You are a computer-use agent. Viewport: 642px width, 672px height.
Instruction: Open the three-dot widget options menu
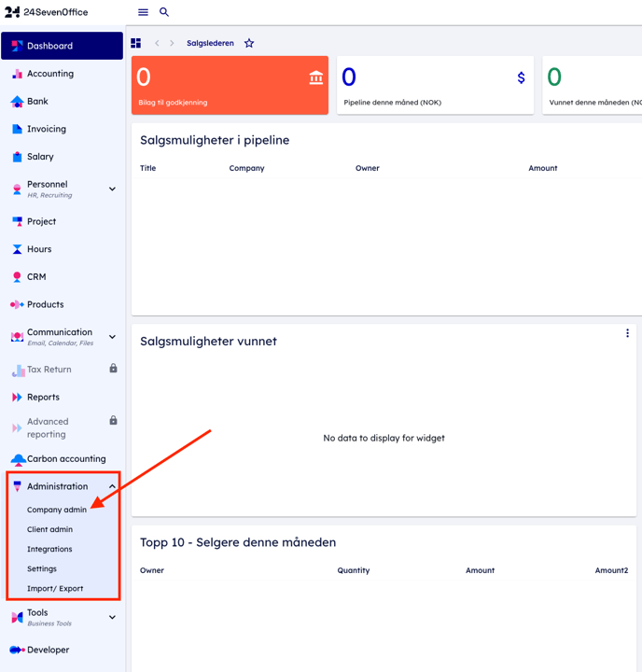(x=627, y=333)
